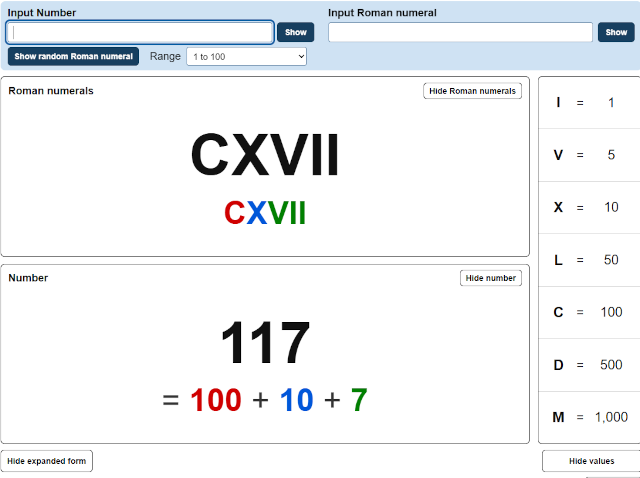The height and width of the screenshot is (478, 640).
Task: Click the Roman numerals panel heading
Action: [51, 91]
